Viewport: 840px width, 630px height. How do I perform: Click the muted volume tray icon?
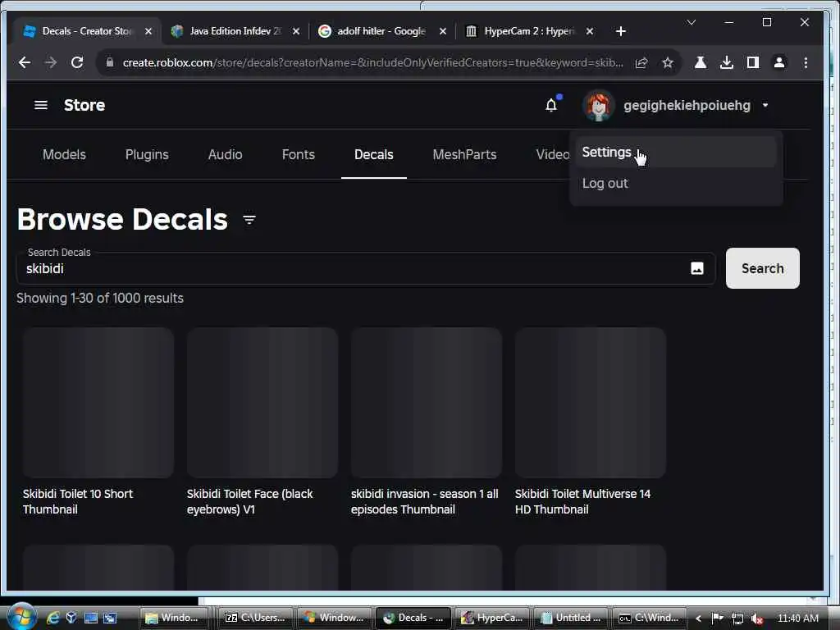click(756, 619)
